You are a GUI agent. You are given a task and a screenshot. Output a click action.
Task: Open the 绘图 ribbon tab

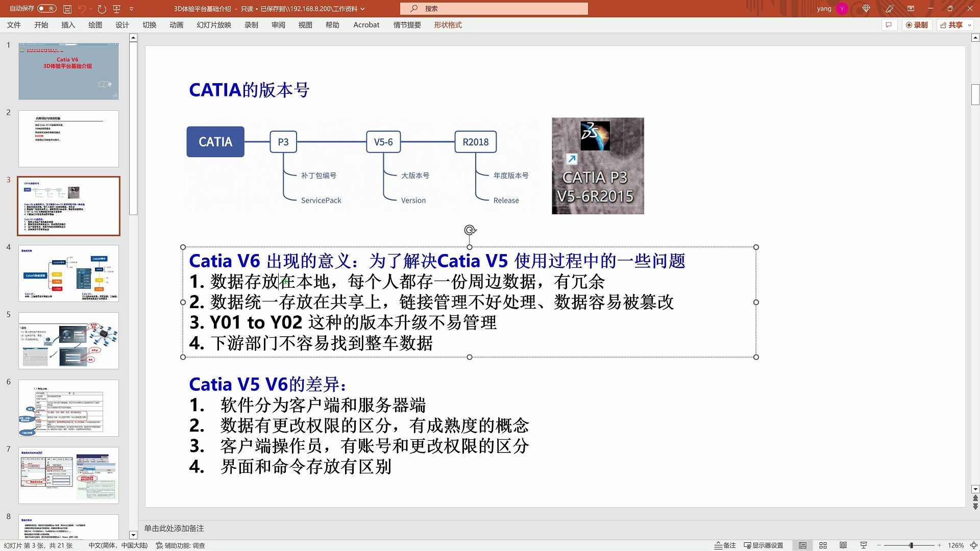click(95, 25)
